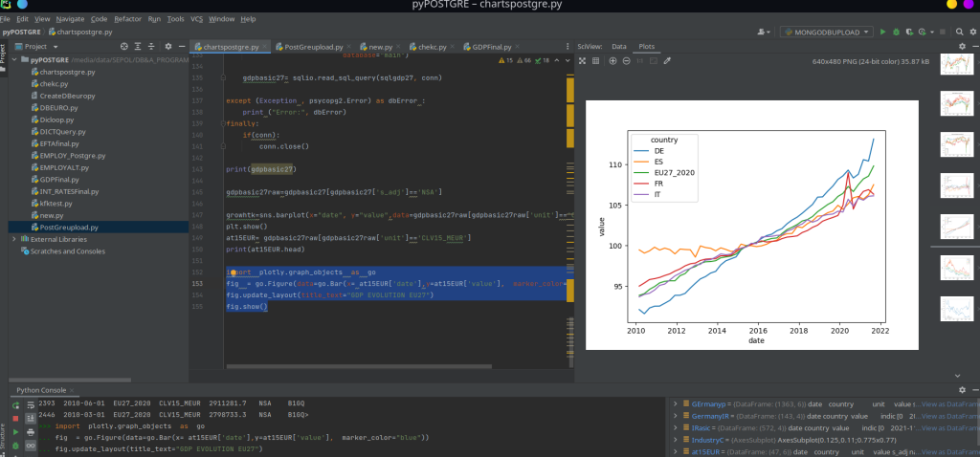Expand the External Libraries node
Screen dimensions: 980x457
click(13, 239)
